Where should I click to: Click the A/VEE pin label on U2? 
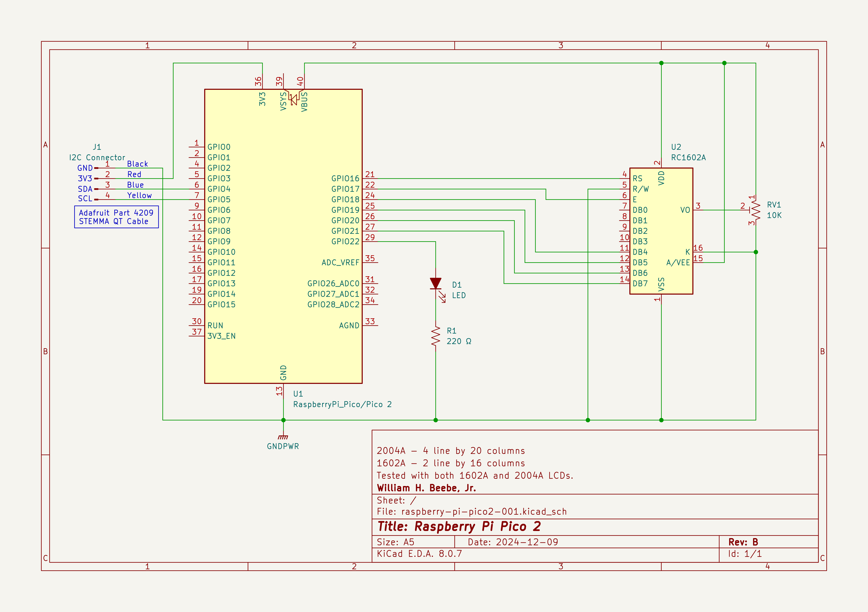[x=678, y=263]
